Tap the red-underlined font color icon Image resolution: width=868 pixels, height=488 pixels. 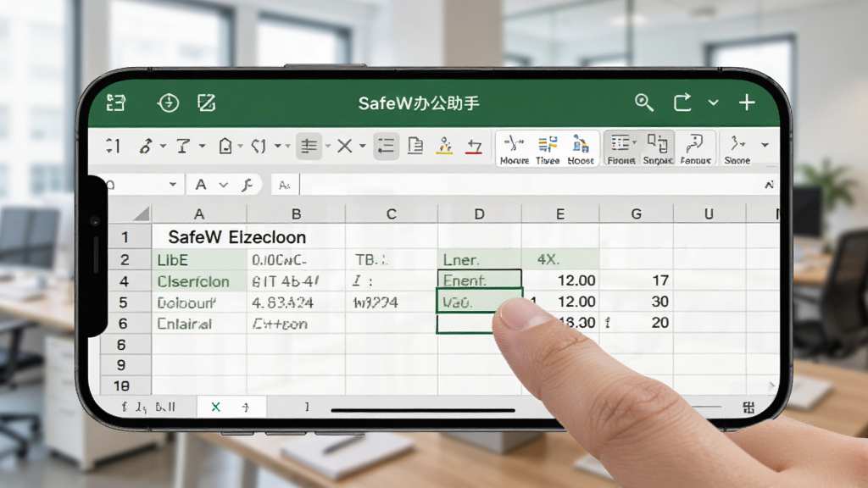click(474, 146)
